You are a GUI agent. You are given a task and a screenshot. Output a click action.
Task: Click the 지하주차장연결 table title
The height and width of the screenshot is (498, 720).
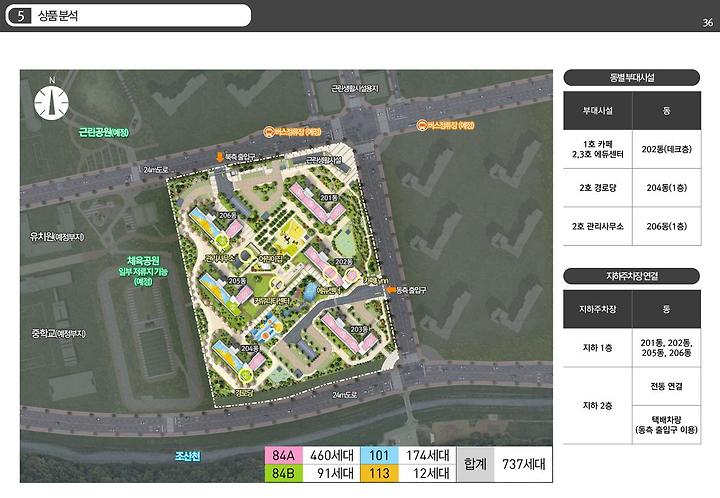point(632,276)
